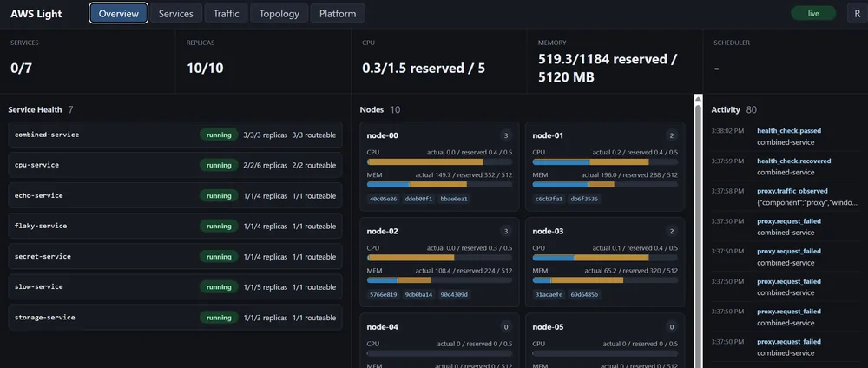Viewport: 868px width, 368px height.
Task: Click replica count badge 2 on node-01
Action: coord(672,135)
